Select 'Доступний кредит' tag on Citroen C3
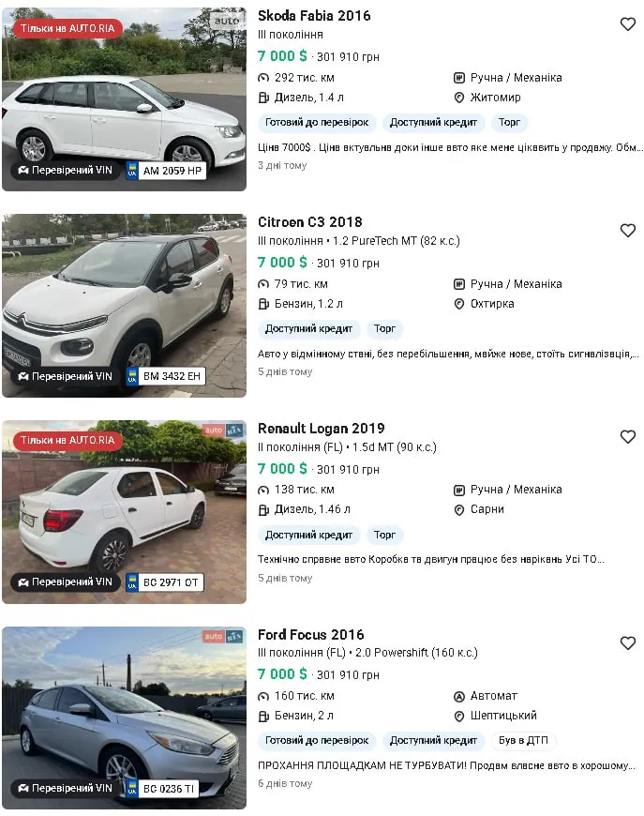This screenshot has width=644, height=816. pos(309,329)
